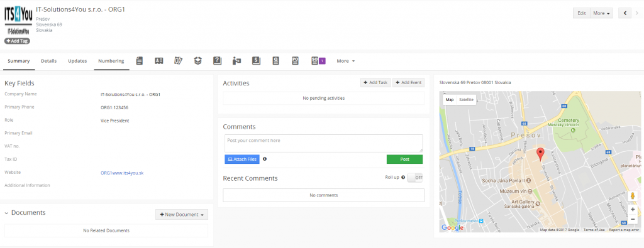Click the Múzeum vín map marker
The height and width of the screenshot is (248, 644).
coord(530,191)
